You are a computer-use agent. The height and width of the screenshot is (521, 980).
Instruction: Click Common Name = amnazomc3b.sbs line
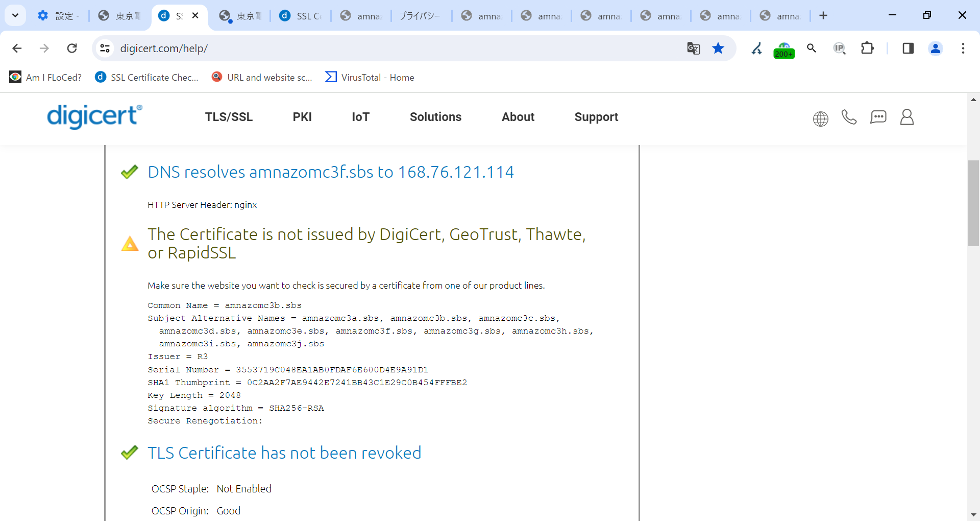tap(225, 305)
